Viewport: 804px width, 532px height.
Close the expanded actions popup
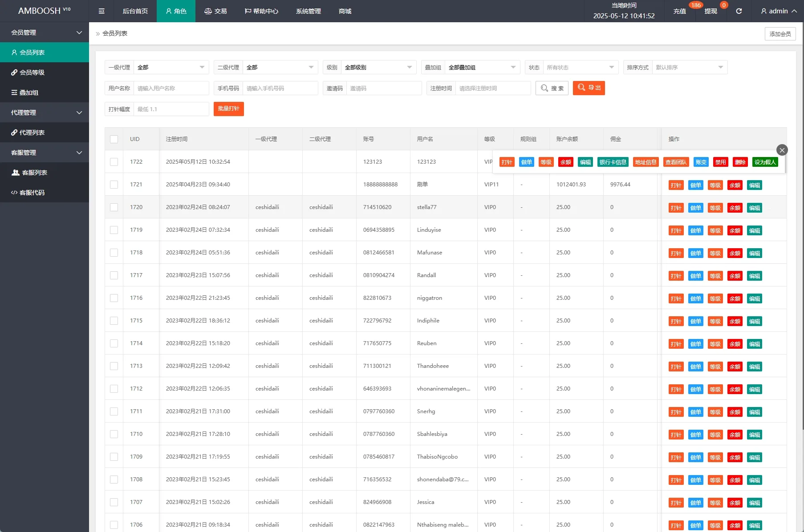point(782,150)
